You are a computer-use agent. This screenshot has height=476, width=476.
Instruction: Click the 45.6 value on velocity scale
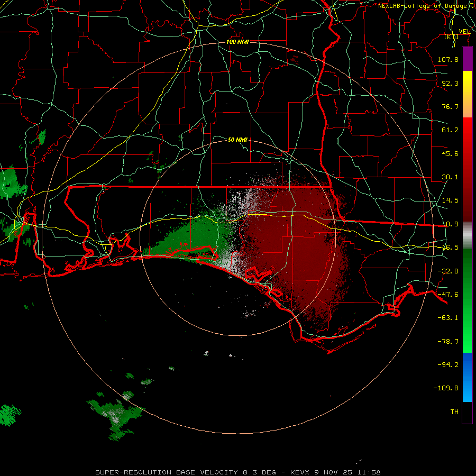coord(450,153)
